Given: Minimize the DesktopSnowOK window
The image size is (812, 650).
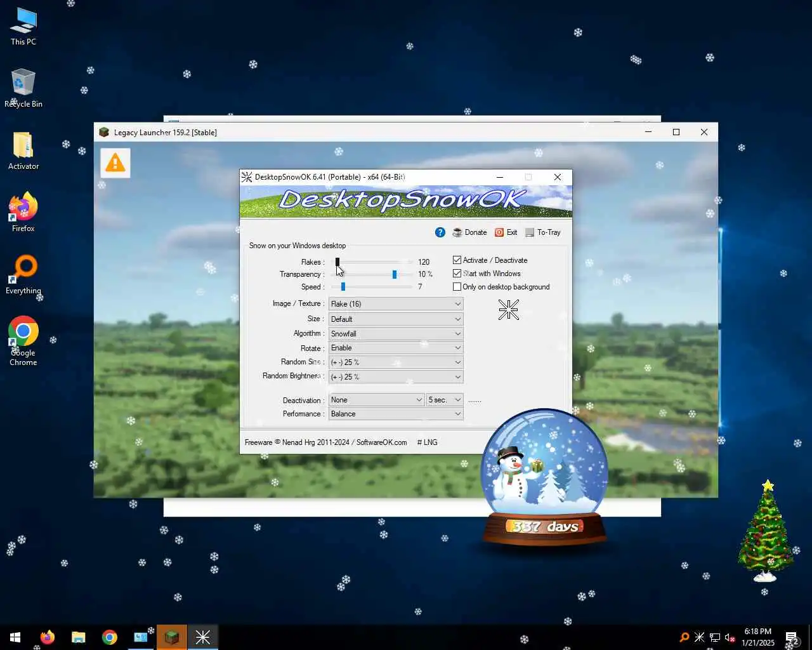Looking at the screenshot, I should pos(500,177).
